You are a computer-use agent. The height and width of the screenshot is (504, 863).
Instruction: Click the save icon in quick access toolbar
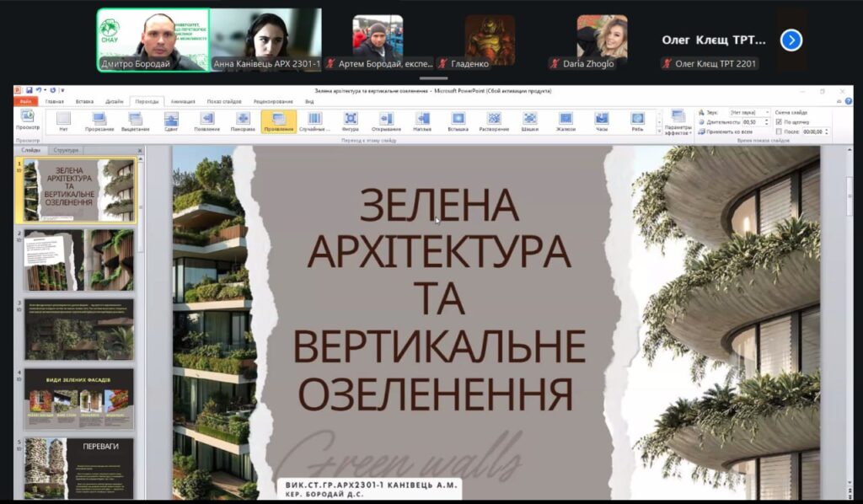tap(29, 90)
